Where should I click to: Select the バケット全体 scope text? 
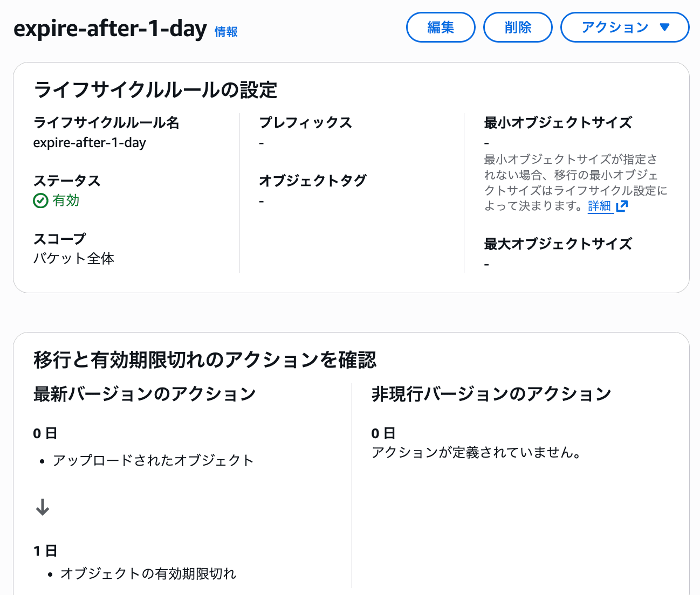click(x=74, y=258)
